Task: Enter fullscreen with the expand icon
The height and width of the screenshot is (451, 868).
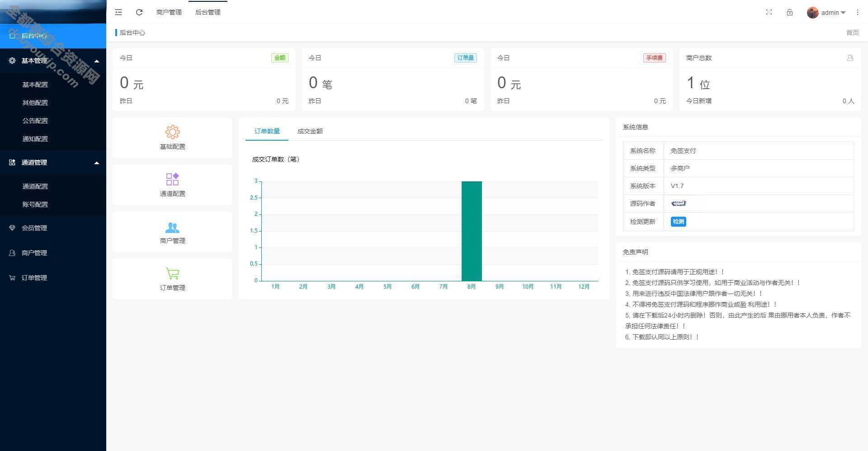Action: 769,12
